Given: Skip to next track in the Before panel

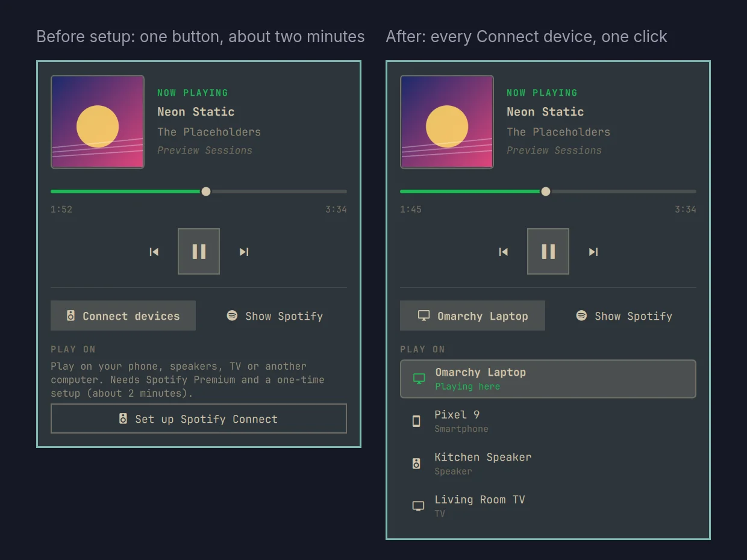Looking at the screenshot, I should 243,252.
